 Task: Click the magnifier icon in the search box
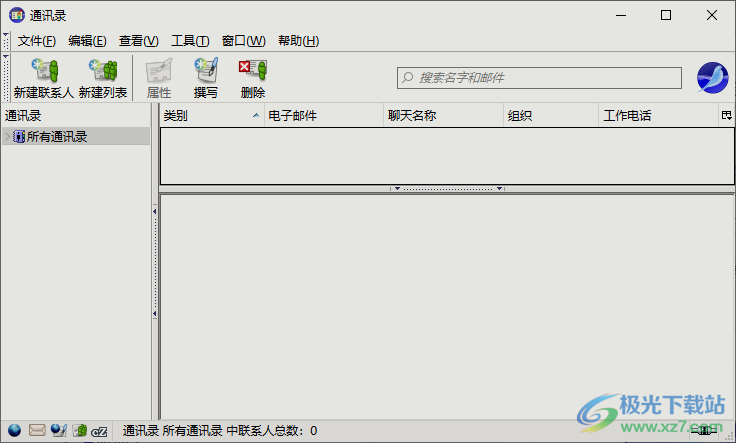[x=408, y=77]
